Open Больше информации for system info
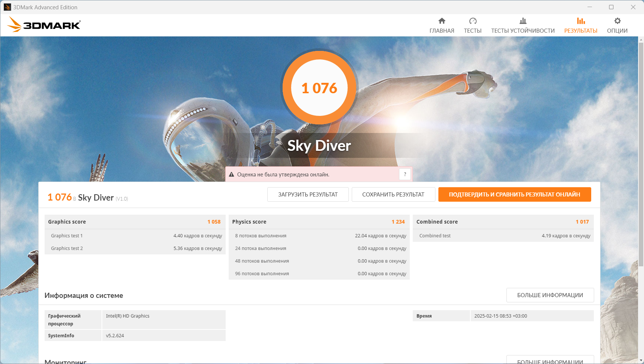The height and width of the screenshot is (364, 644). (550, 295)
